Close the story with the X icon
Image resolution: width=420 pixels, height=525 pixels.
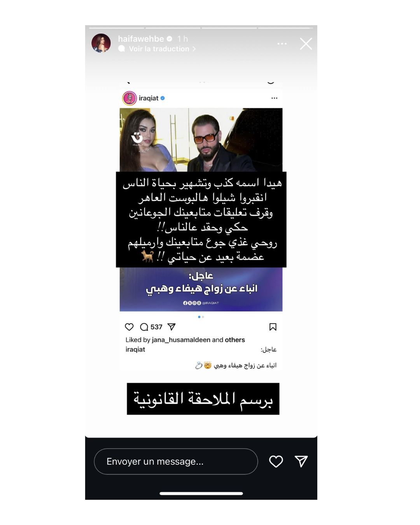[x=306, y=44]
